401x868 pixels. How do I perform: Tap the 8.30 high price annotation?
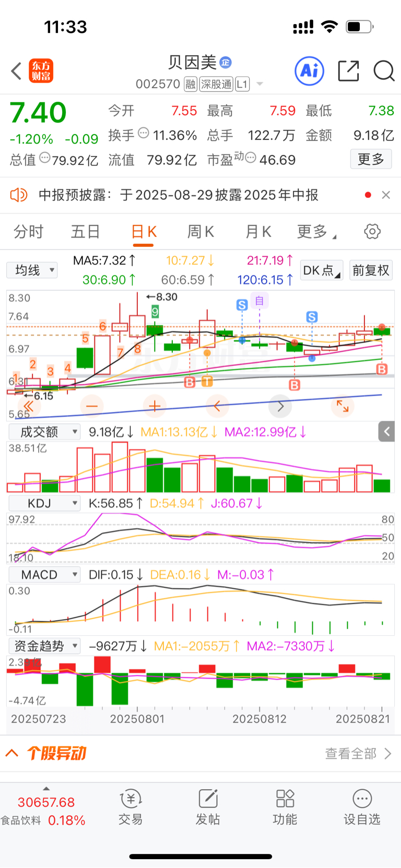162,296
